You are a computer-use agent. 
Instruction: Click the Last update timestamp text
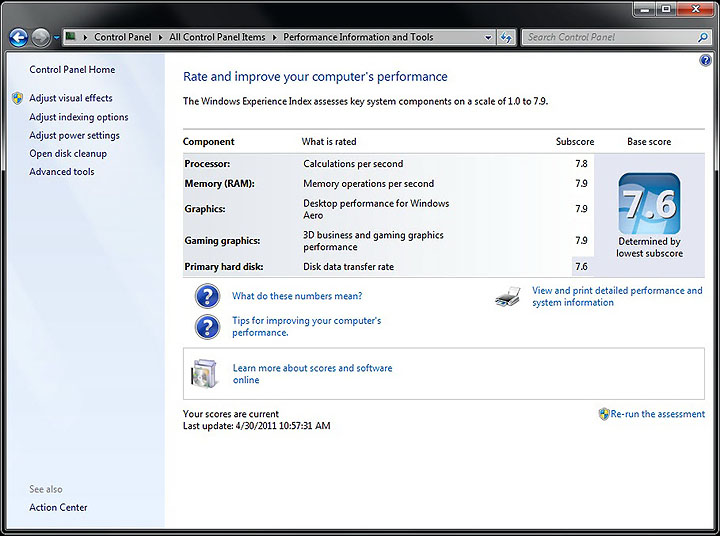click(x=257, y=426)
